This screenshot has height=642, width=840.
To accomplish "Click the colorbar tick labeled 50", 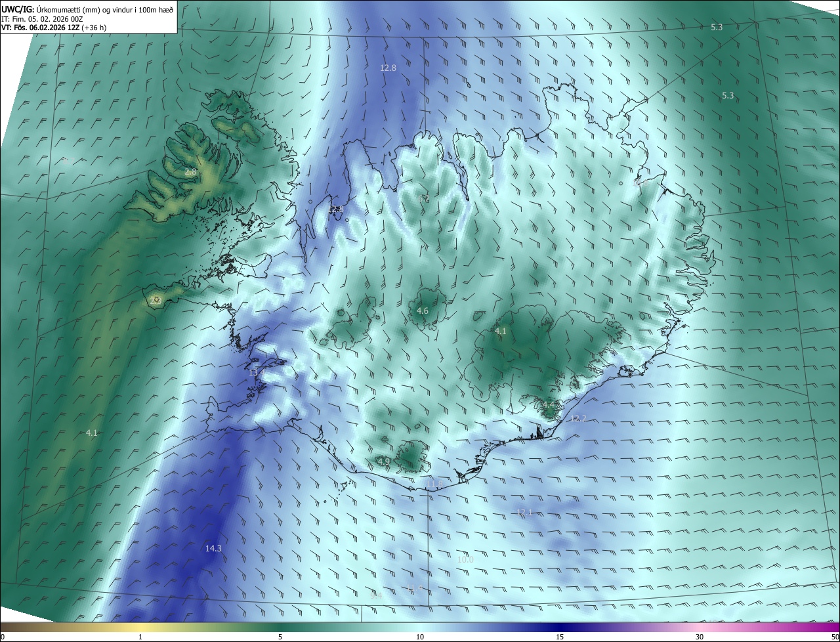I will (x=835, y=637).
